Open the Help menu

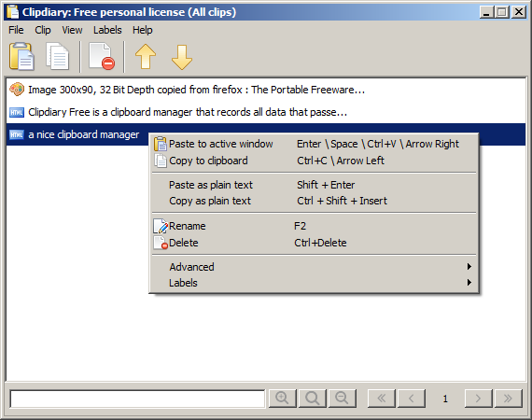click(143, 30)
